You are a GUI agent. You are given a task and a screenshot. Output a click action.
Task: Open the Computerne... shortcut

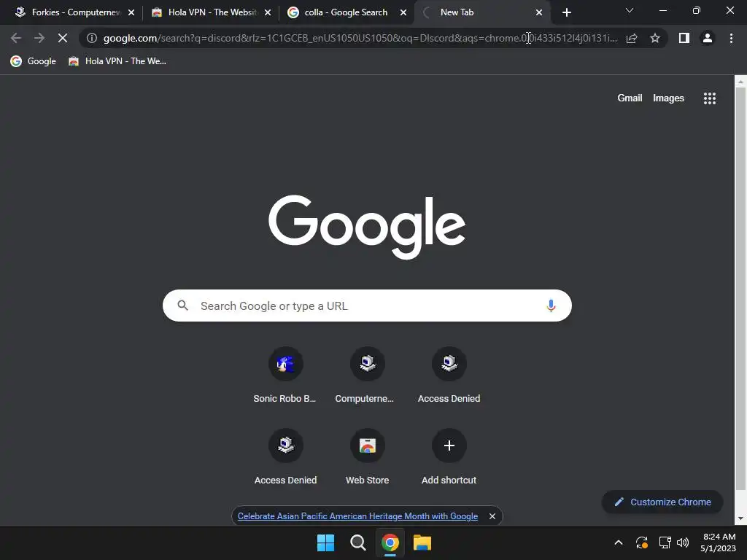click(368, 376)
